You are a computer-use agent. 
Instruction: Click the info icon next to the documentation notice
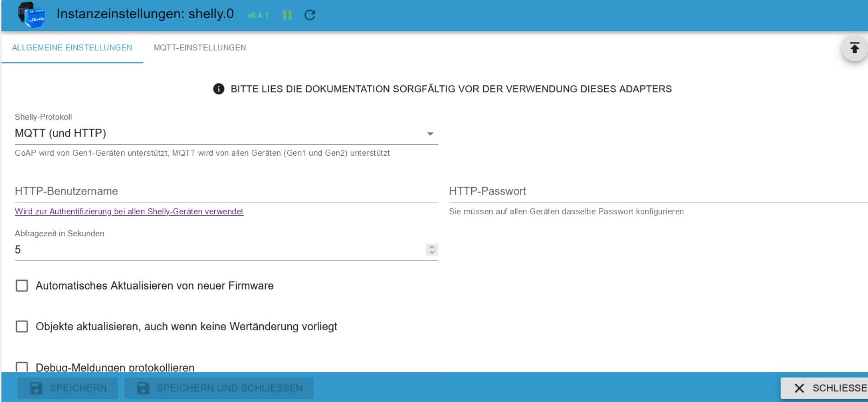click(219, 89)
